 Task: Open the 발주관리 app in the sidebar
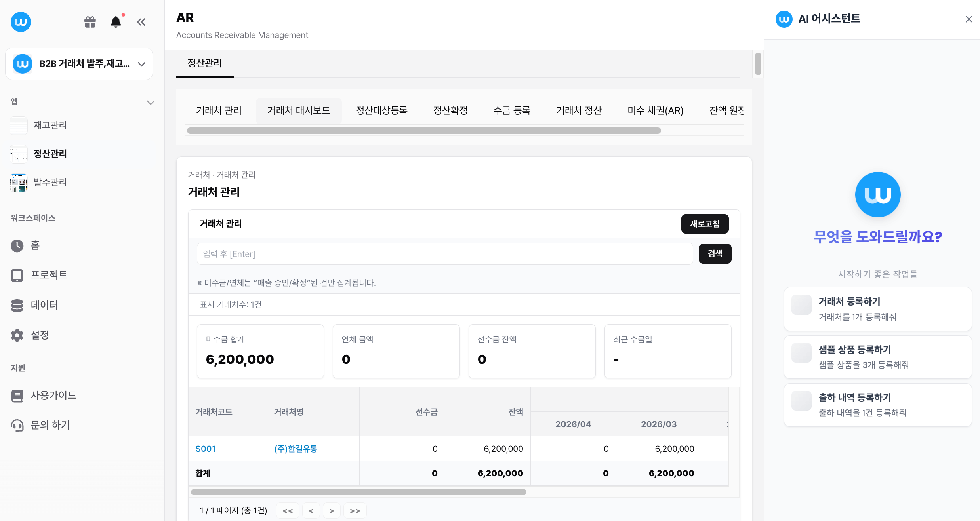(50, 182)
